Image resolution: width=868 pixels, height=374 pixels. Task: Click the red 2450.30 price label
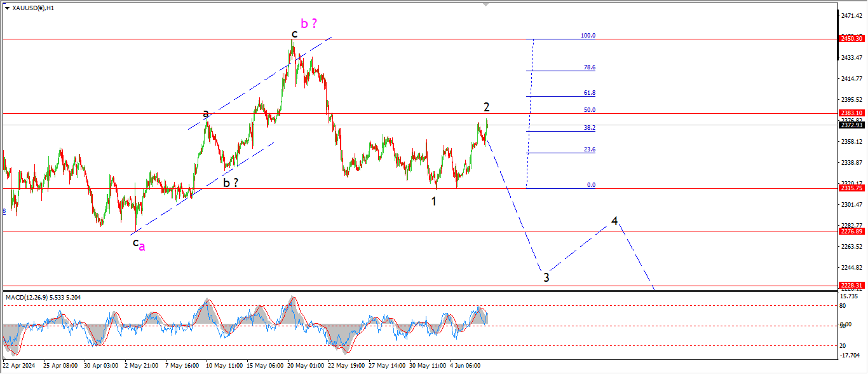[851, 39]
